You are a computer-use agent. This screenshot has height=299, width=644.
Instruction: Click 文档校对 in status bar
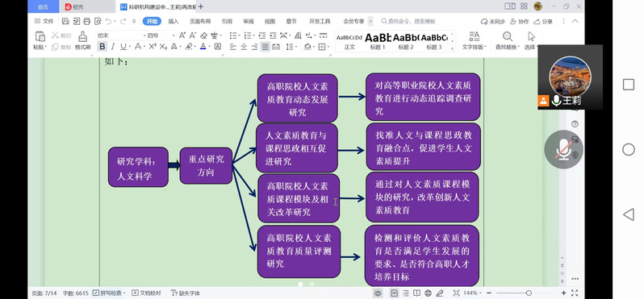147,293
